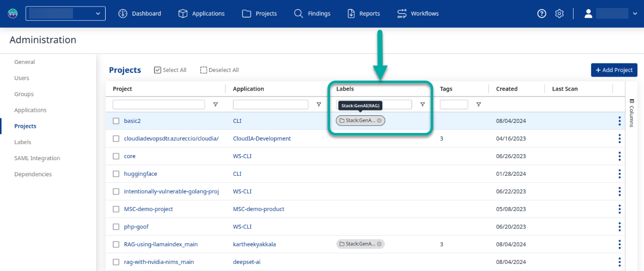
Task: Click the help question mark icon
Action: 541,14
